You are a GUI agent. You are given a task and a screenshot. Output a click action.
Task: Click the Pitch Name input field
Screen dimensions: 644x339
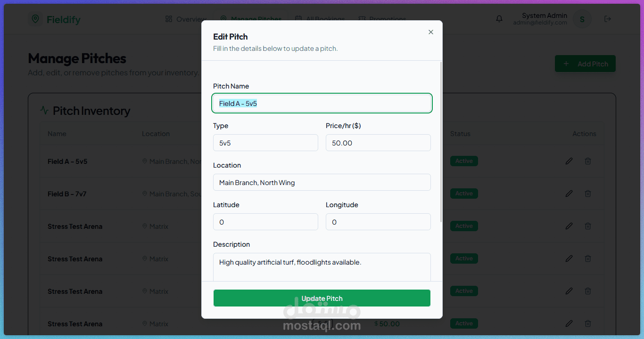pos(322,104)
